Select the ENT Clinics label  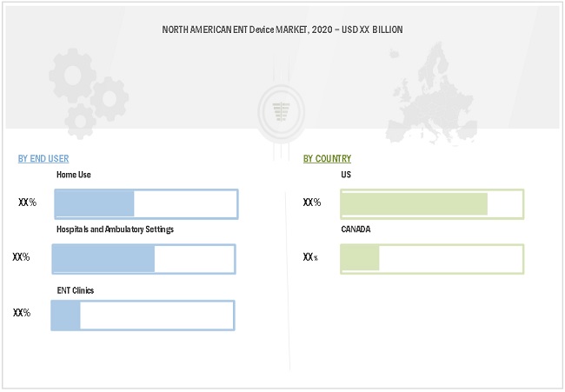pyautogui.click(x=76, y=289)
